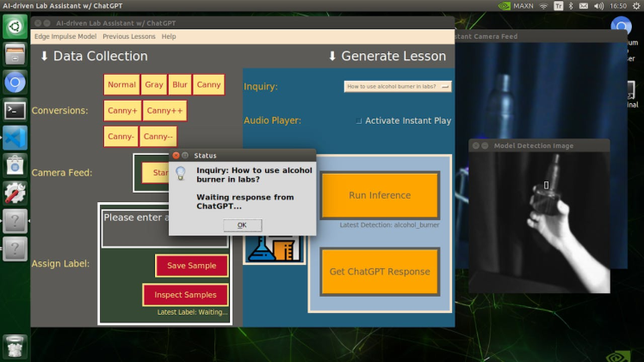Click the Data Collection heading
Image resolution: width=644 pixels, height=362 pixels.
100,56
